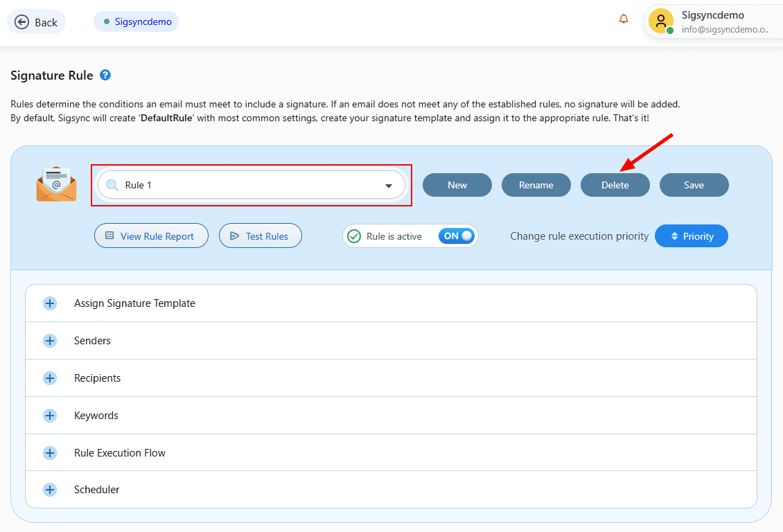Click the Delete rule button
The image size is (783, 532).
615,185
